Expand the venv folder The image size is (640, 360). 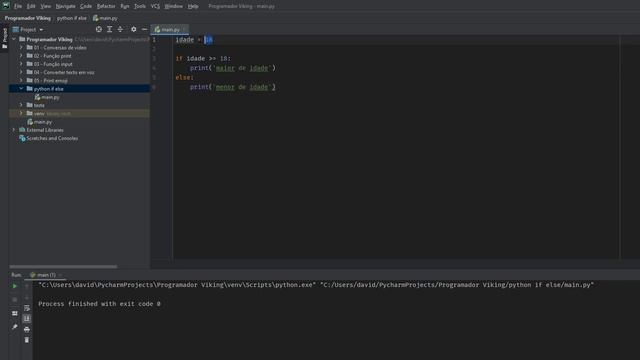[x=21, y=113]
